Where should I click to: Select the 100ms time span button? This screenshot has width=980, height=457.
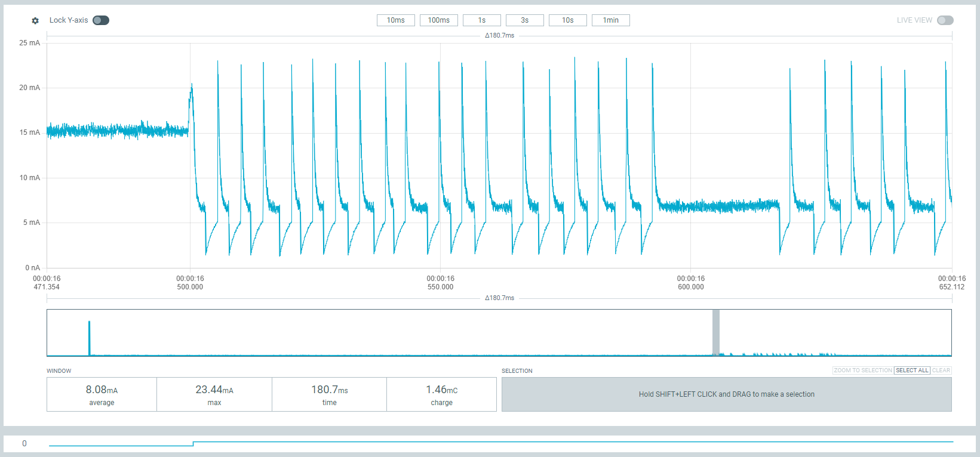(438, 20)
